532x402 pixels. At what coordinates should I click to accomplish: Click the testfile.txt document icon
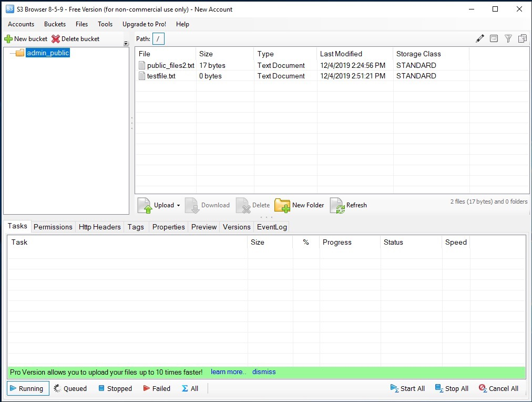pyautogui.click(x=142, y=76)
